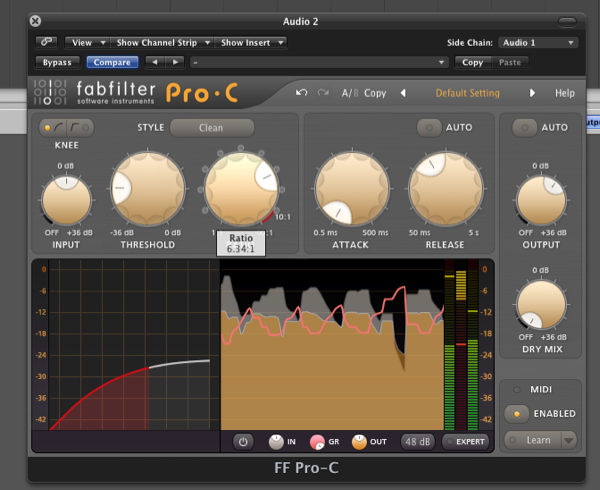
Task: Click the OUT level display knob
Action: coord(359,441)
